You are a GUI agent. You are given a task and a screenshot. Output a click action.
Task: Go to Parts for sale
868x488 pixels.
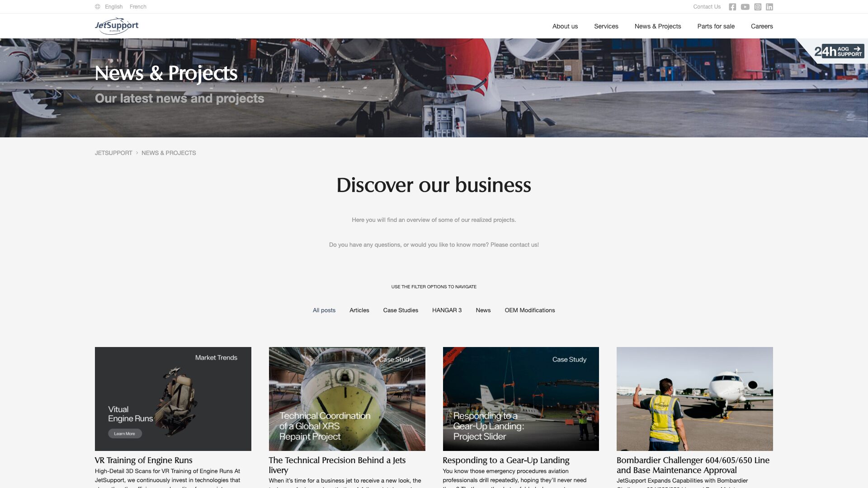(716, 26)
